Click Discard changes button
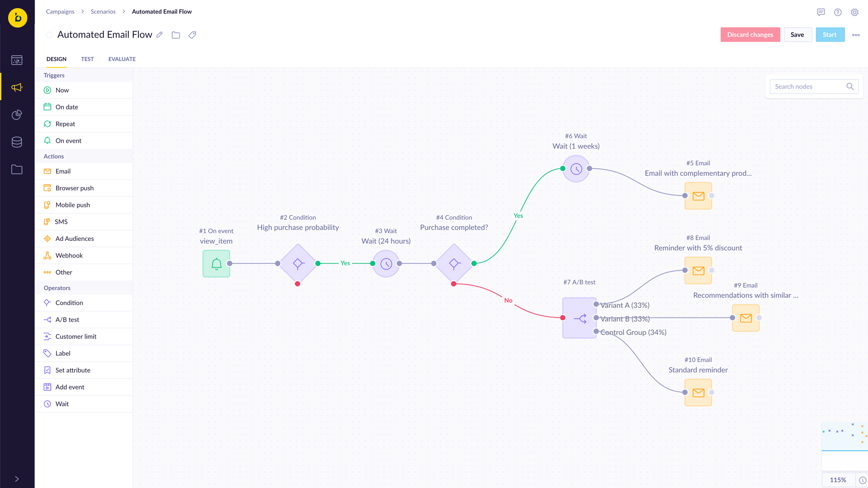Viewport: 868px width, 488px height. tap(750, 34)
